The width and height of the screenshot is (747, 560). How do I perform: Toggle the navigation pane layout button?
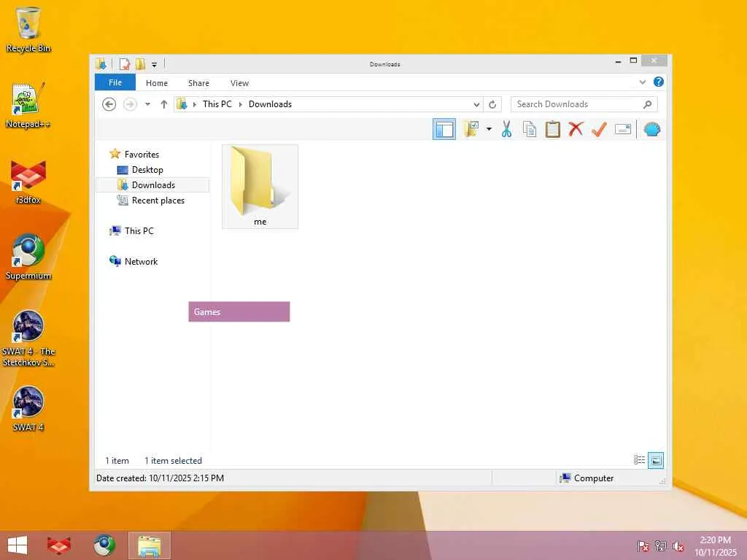click(444, 129)
